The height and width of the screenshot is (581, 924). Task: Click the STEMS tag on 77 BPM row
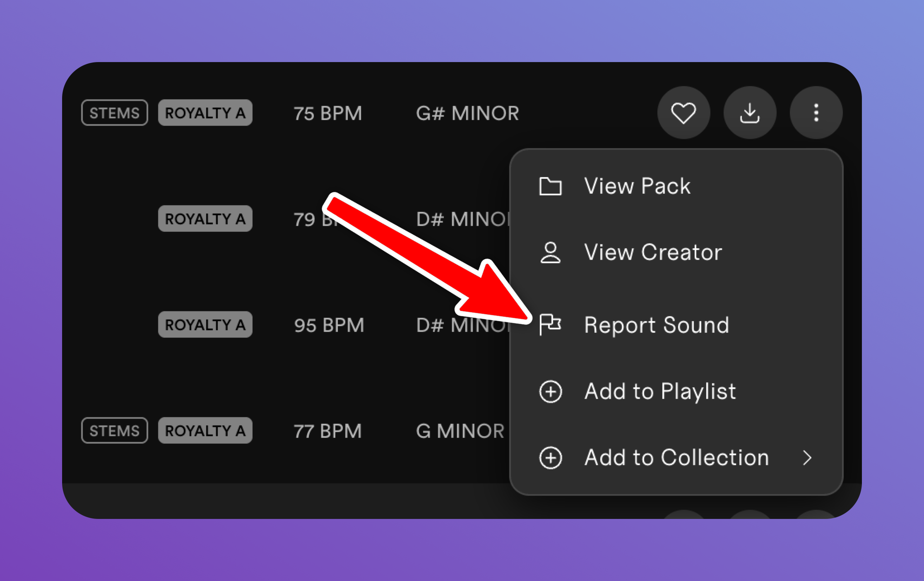(x=114, y=431)
